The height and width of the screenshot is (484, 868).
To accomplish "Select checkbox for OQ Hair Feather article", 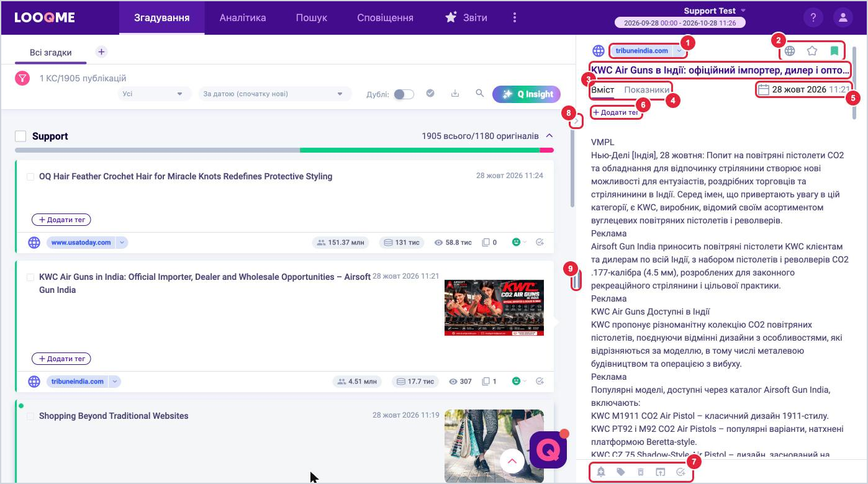I will coord(30,177).
